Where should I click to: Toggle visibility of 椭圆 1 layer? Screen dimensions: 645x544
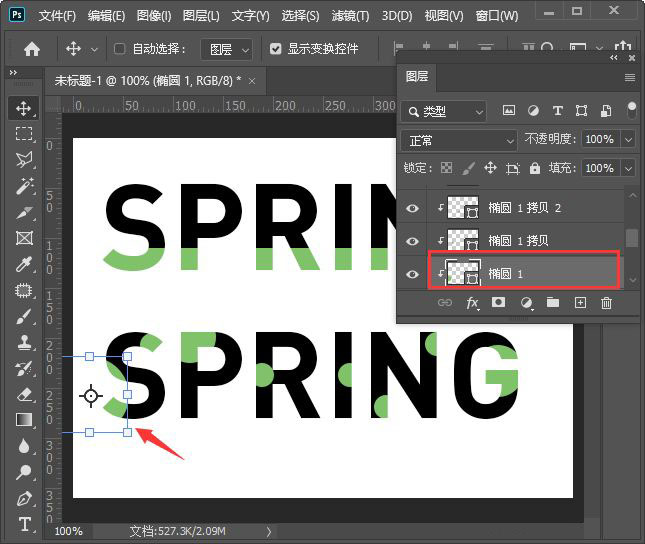click(x=412, y=274)
